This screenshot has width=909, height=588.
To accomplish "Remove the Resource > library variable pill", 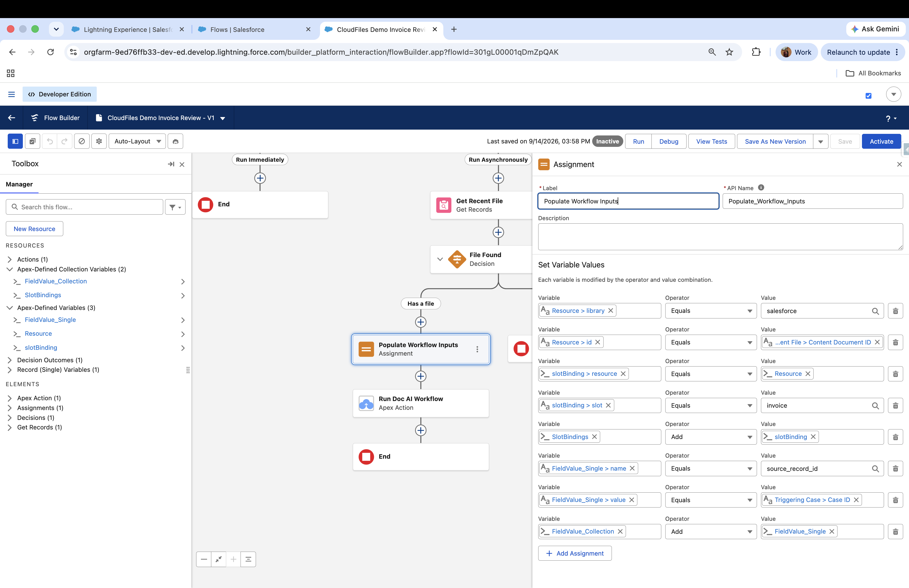I will tap(610, 310).
